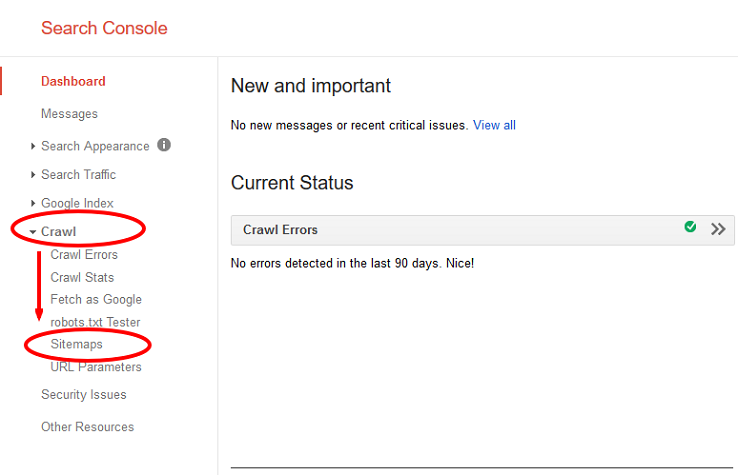Click the Search Console title link
Viewport: 738px width, 475px height.
pyautogui.click(x=104, y=28)
